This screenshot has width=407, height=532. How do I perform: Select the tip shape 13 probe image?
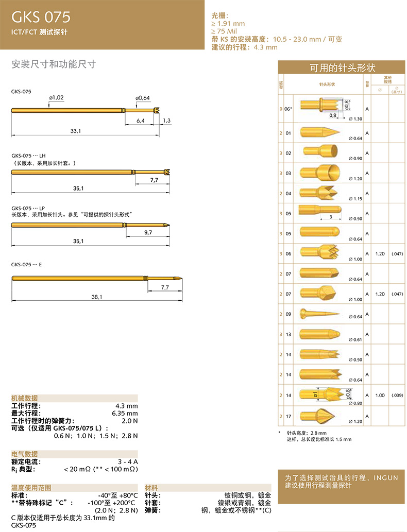(x=319, y=334)
